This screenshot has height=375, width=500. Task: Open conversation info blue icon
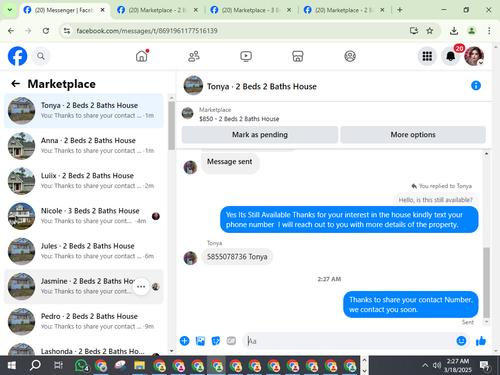coord(476,86)
